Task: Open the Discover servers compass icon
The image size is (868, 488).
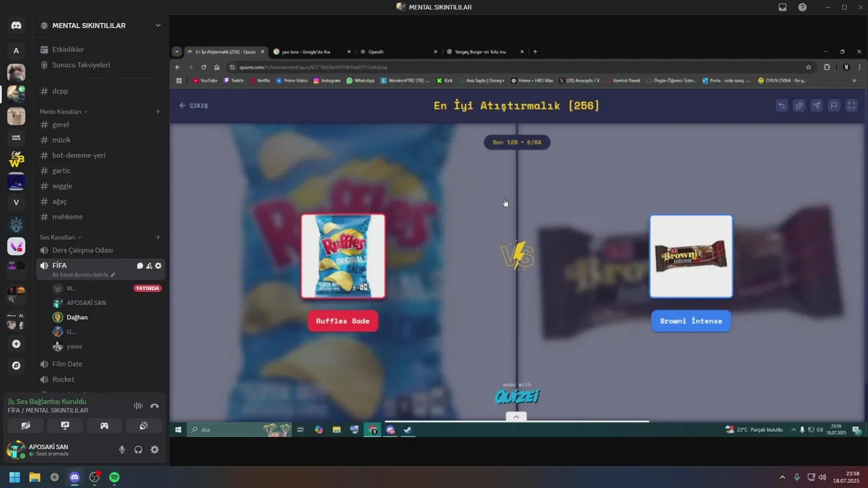Action: pos(16,365)
